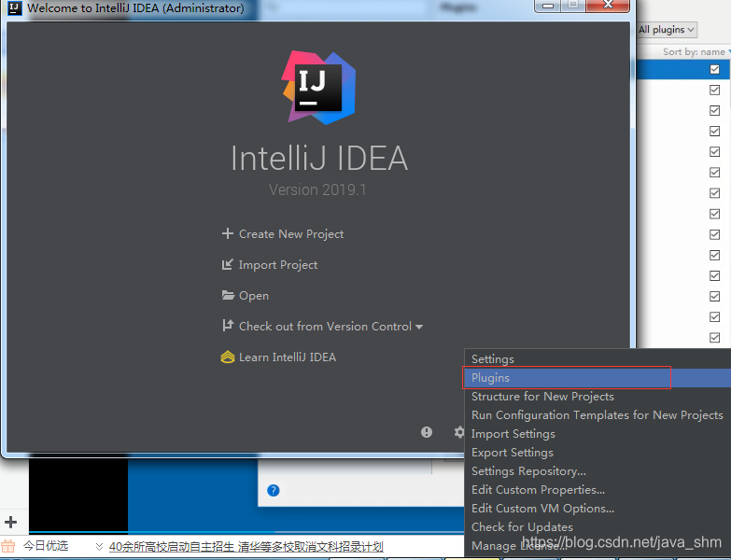
Task: Click the Import Project arrow icon
Action: [227, 265]
